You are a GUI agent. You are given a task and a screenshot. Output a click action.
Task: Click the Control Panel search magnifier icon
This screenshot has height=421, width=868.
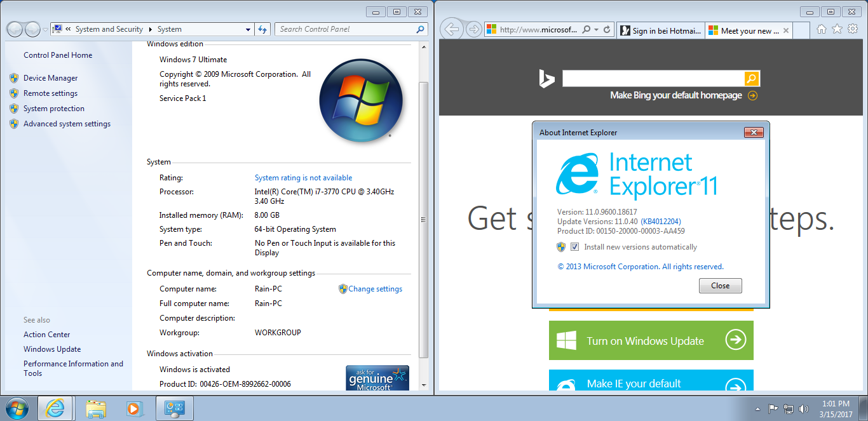[420, 29]
